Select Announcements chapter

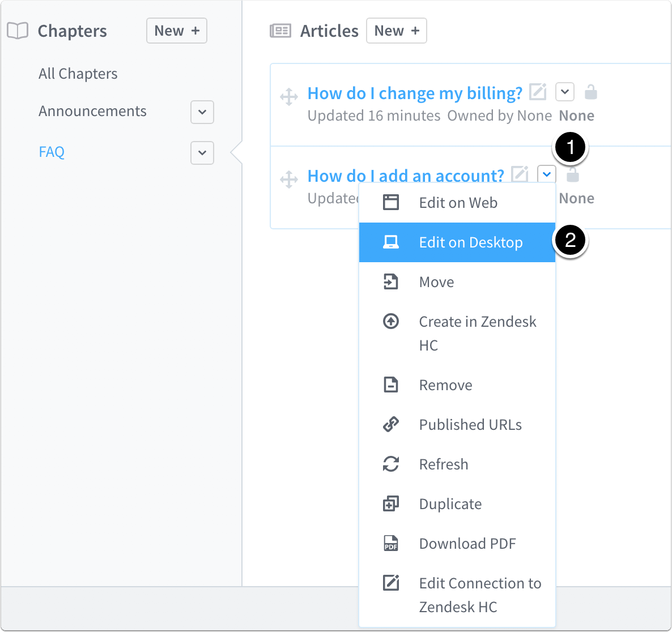92,111
